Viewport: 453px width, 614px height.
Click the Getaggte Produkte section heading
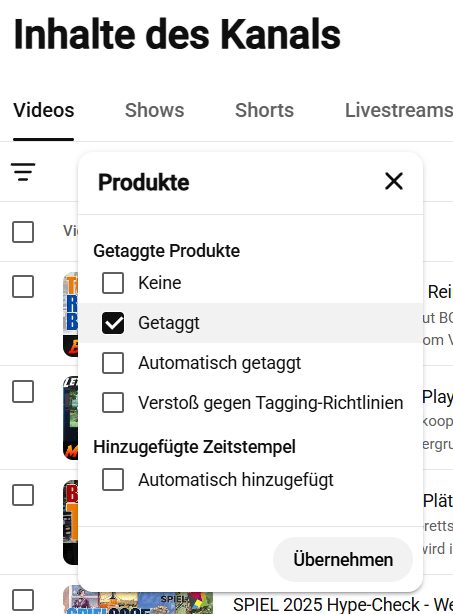pos(166,251)
